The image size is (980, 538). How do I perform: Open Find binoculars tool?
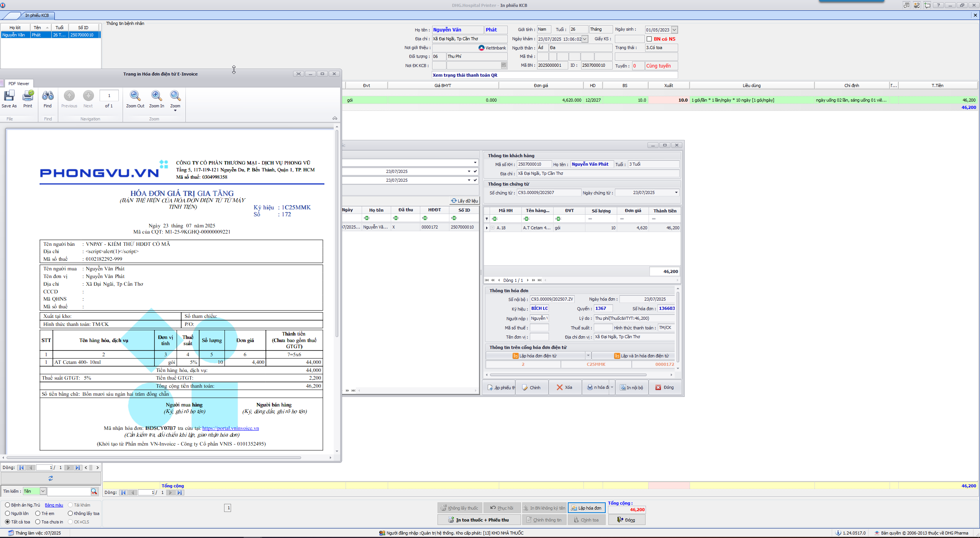[48, 96]
